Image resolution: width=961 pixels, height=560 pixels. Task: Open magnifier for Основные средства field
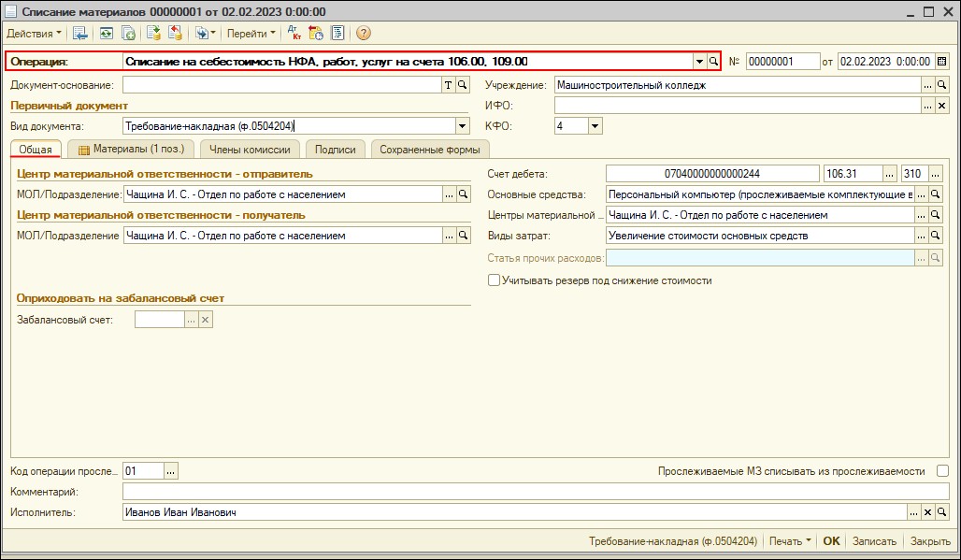pyautogui.click(x=937, y=194)
